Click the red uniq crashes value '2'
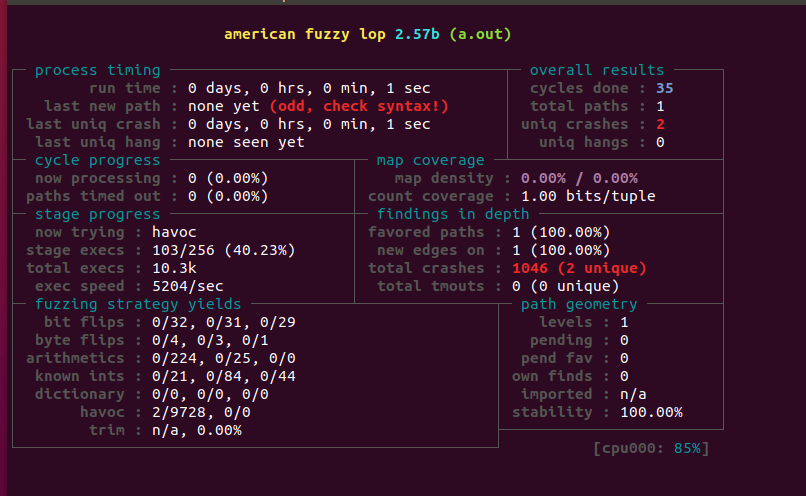The image size is (806, 496). tap(660, 124)
